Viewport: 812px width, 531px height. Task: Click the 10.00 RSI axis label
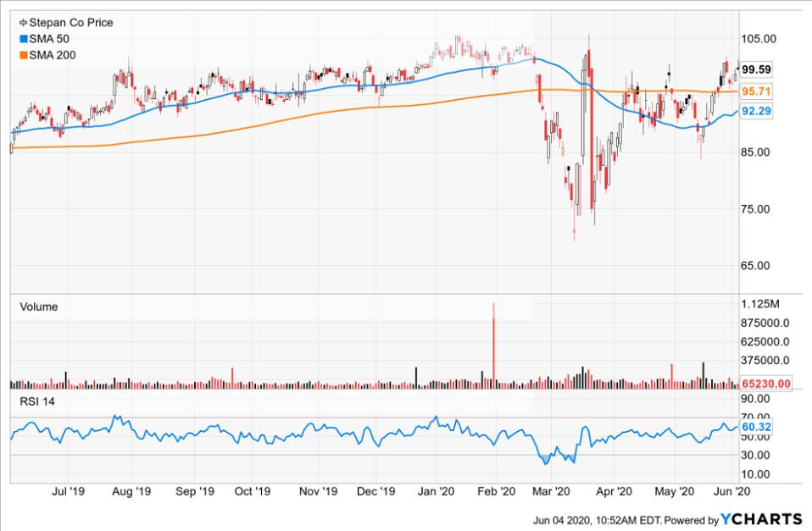coord(755,474)
